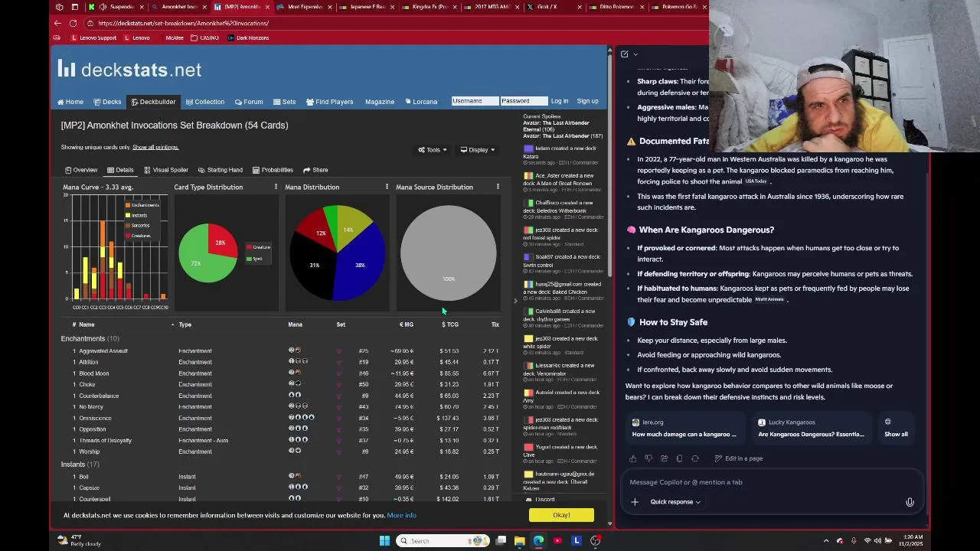Click Show all sources in Copilot

click(896, 429)
